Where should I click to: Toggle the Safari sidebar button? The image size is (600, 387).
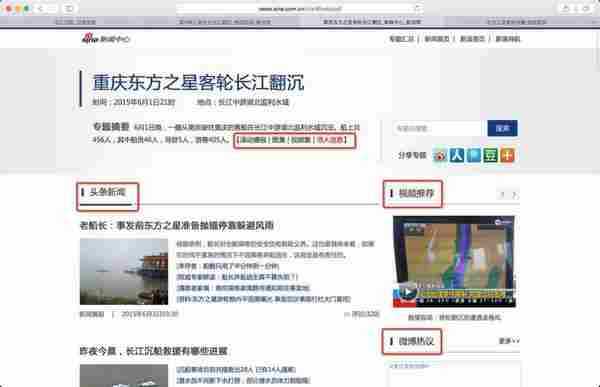tap(70, 8)
